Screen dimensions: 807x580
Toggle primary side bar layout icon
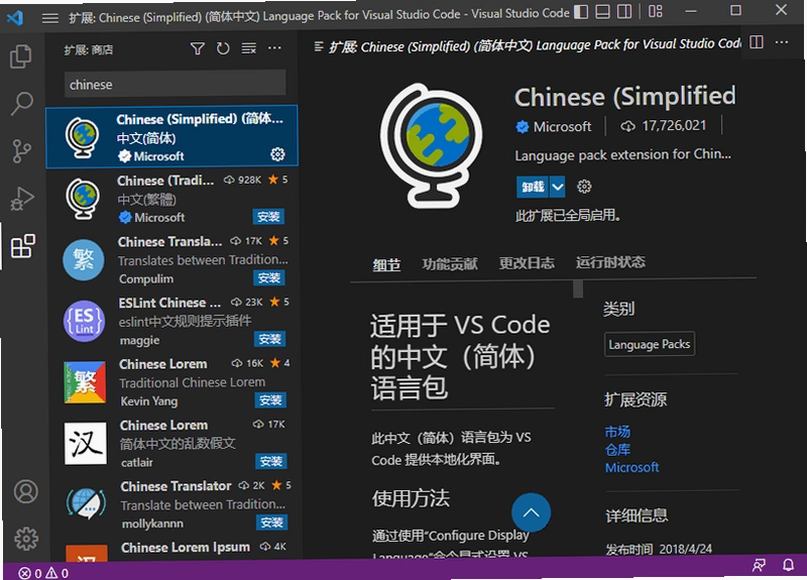point(581,11)
